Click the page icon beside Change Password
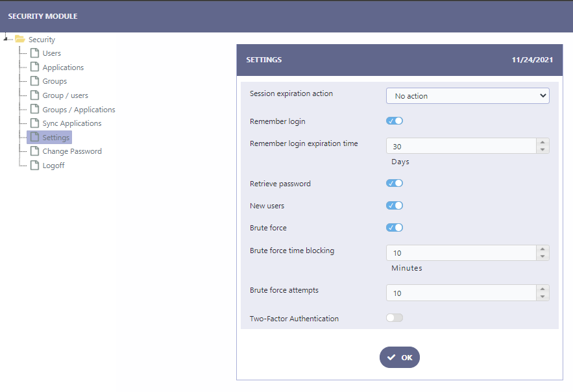573x392 pixels. point(34,151)
